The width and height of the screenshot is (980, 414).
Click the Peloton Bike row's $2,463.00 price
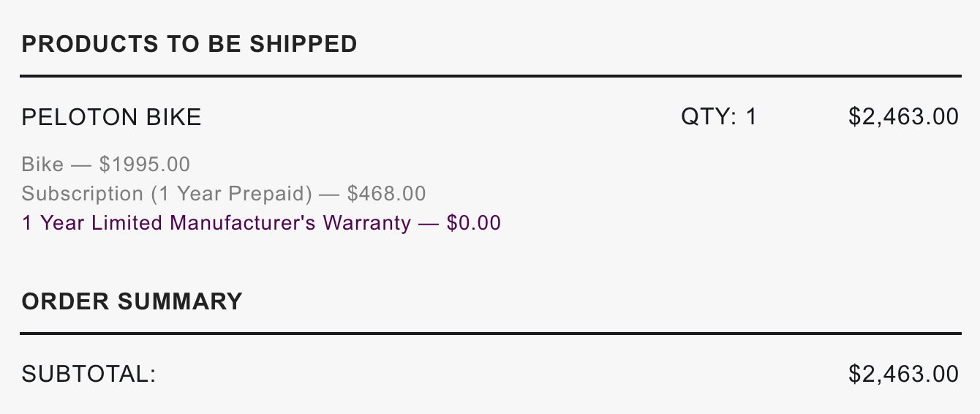903,117
